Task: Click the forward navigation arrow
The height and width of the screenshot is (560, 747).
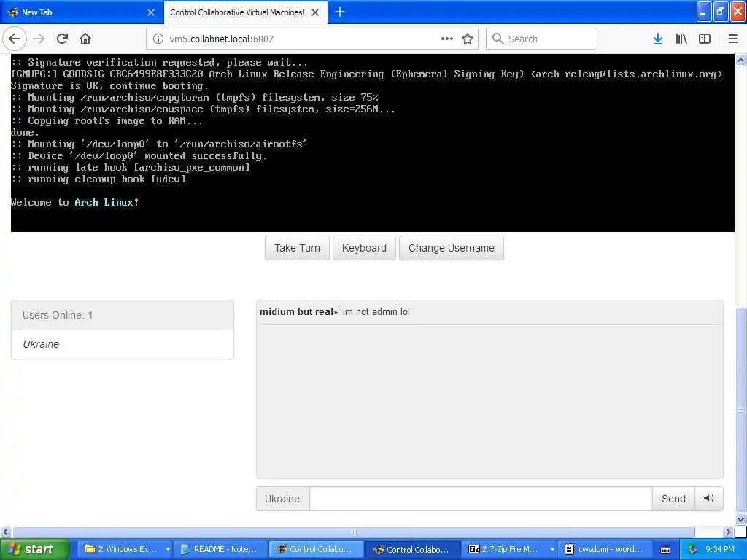Action: click(39, 39)
